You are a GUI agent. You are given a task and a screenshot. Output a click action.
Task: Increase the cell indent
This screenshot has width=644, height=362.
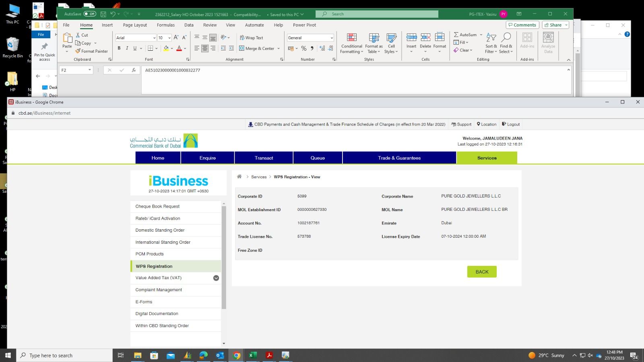(x=231, y=48)
